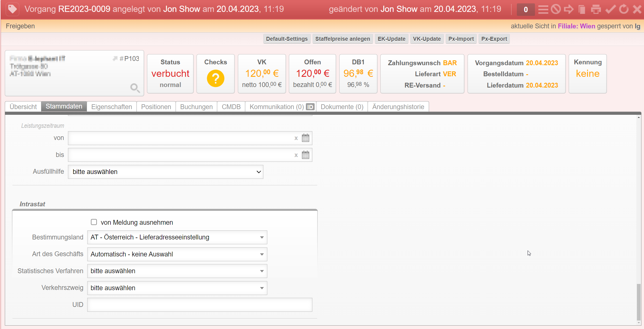
Task: Open the Bestimmungsland dropdown
Action: click(x=177, y=237)
